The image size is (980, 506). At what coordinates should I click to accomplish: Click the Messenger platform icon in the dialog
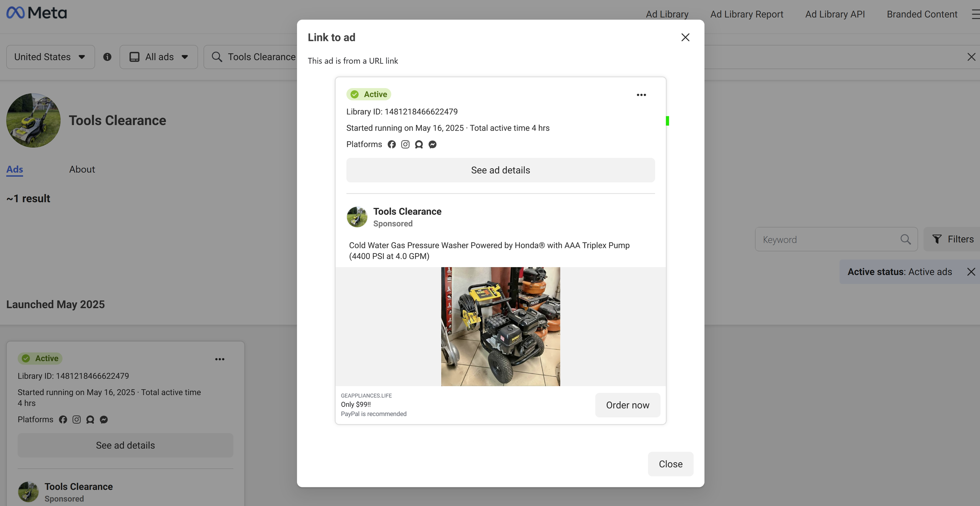tap(433, 144)
